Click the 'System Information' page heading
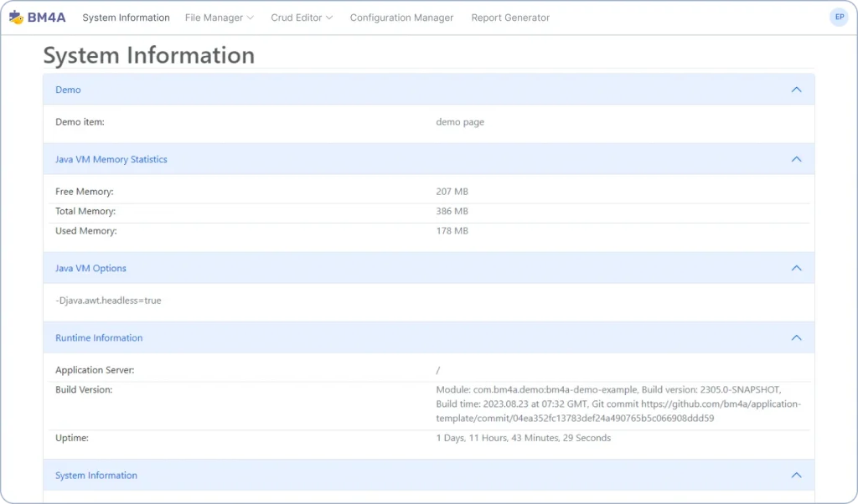This screenshot has height=504, width=858. [149, 55]
